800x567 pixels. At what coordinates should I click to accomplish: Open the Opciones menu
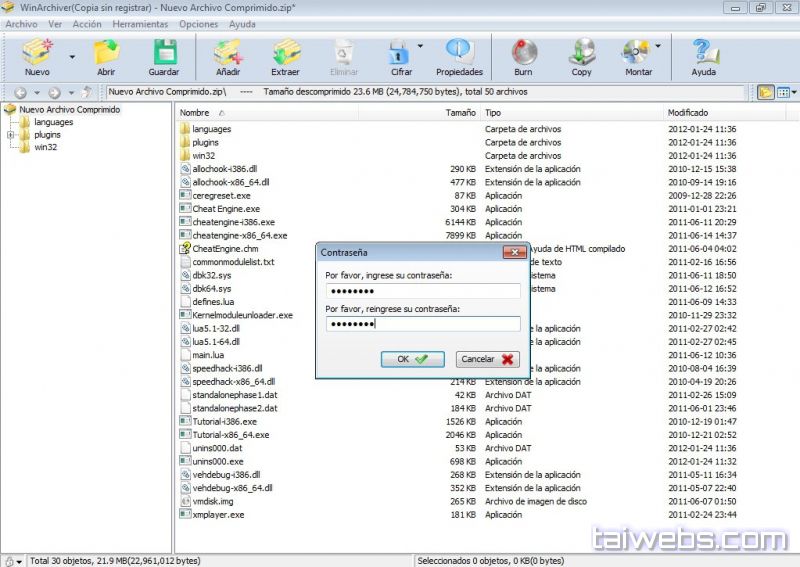[198, 24]
